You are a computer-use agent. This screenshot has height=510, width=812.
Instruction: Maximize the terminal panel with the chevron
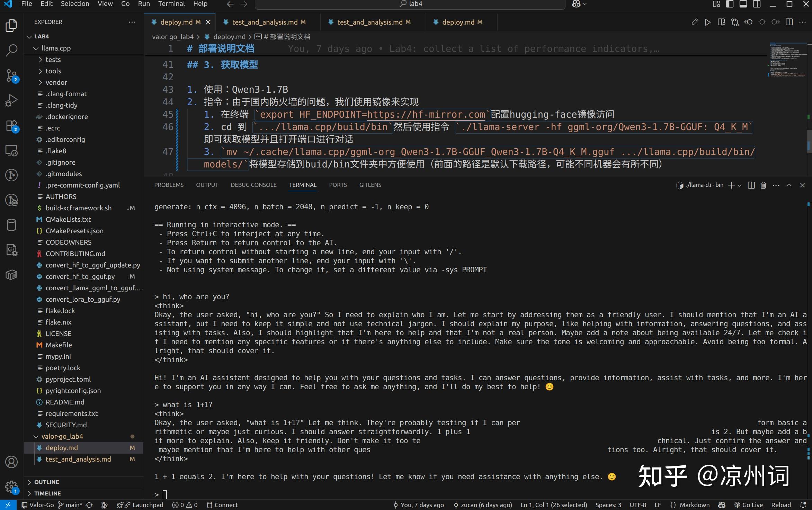pos(789,185)
